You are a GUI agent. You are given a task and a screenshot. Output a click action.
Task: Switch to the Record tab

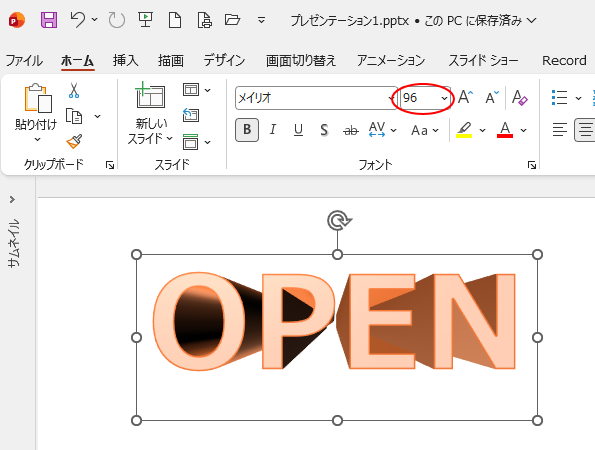(564, 61)
